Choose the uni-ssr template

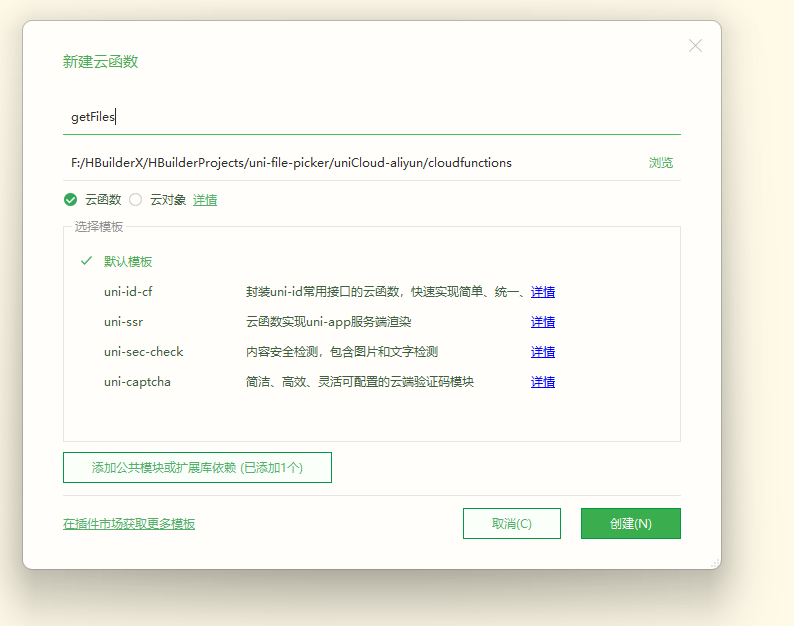(x=123, y=322)
